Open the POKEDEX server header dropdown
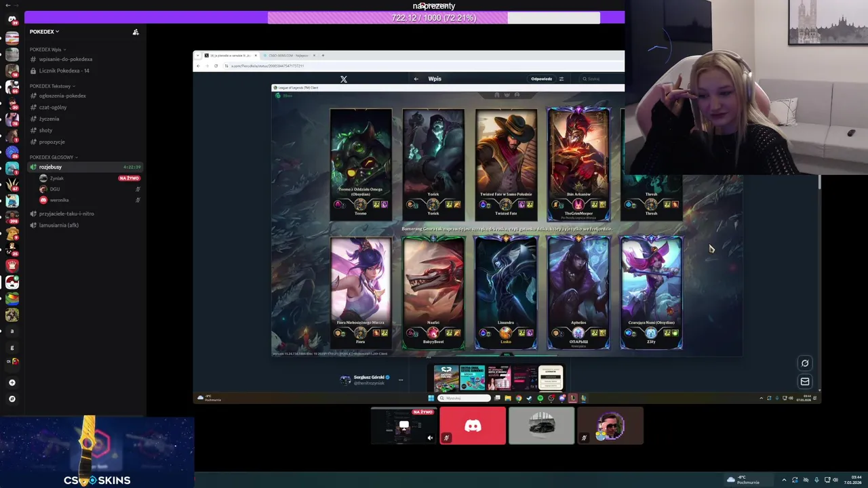The height and width of the screenshot is (488, 868). pyautogui.click(x=44, y=32)
